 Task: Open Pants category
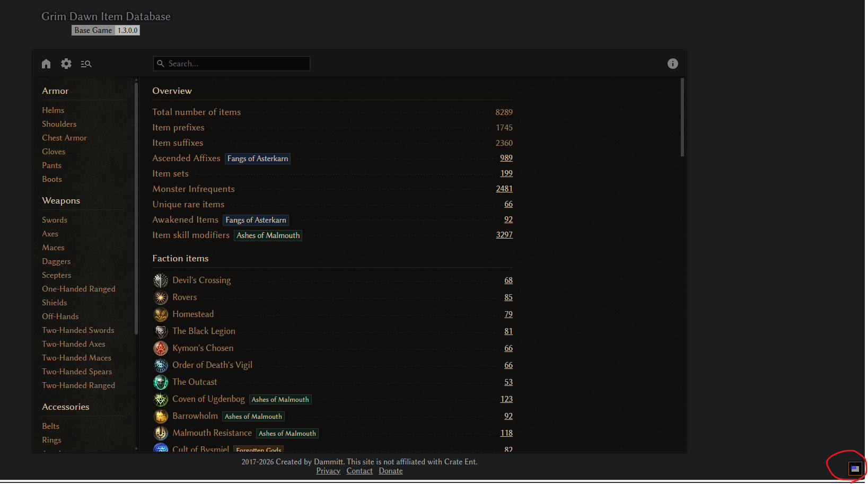point(52,165)
